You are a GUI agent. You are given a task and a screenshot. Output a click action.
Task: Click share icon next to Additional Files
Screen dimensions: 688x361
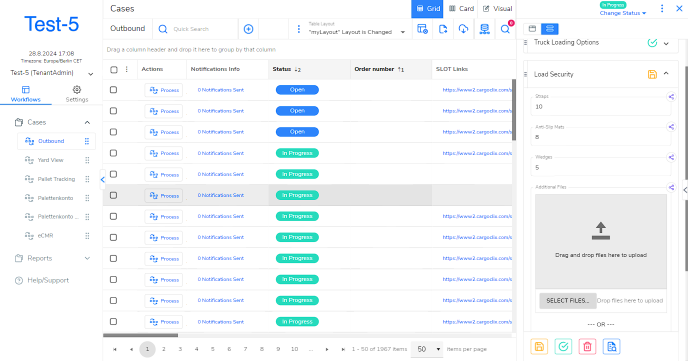[x=671, y=187]
